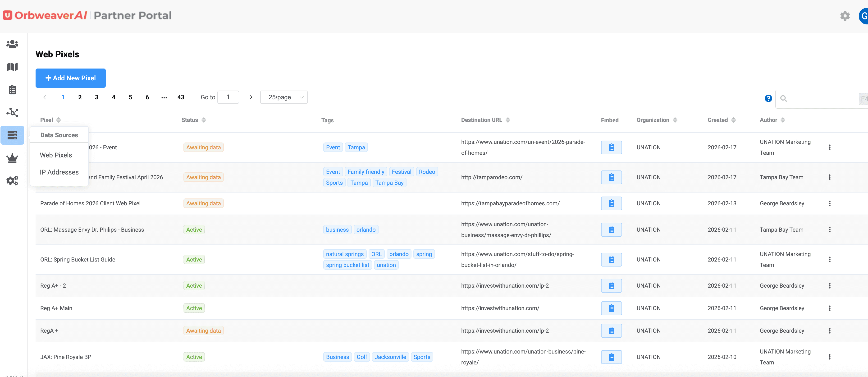Click the users group sidebar icon

click(12, 44)
